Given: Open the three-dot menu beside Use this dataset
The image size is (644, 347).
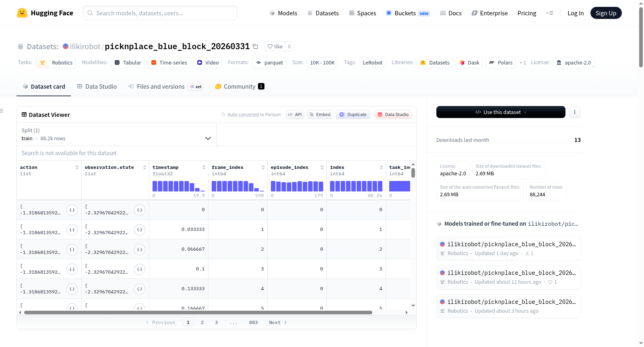Looking at the screenshot, I should pos(575,112).
